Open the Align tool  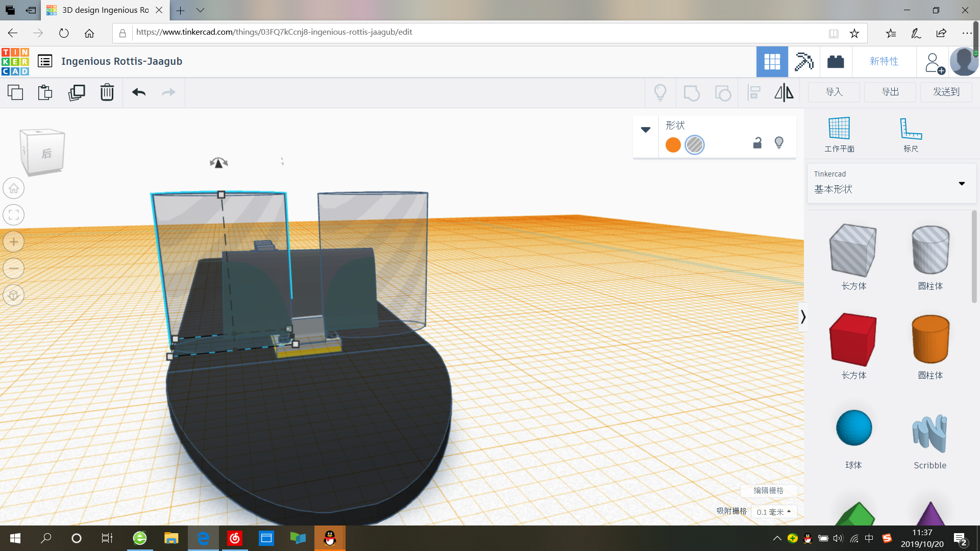(754, 93)
